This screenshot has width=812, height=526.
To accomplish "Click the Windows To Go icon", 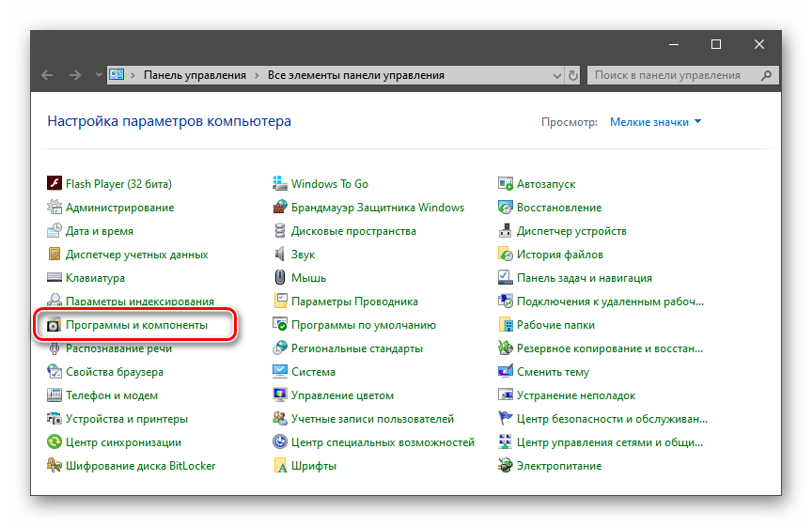I will point(280,183).
